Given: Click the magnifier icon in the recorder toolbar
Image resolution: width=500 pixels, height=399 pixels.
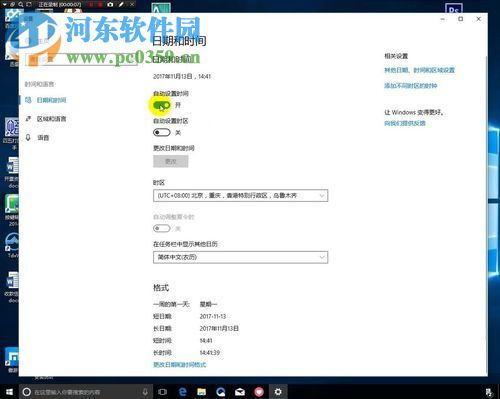Looking at the screenshot, I should click(21, 5).
